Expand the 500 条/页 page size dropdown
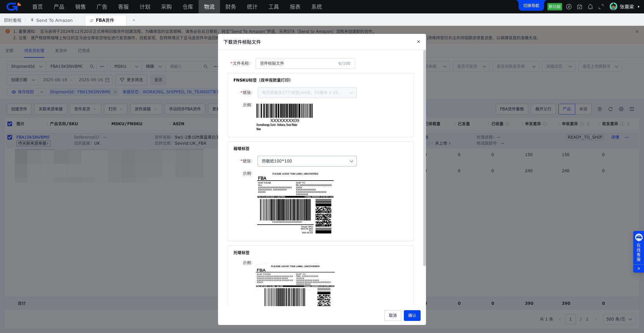The width and height of the screenshot is (644, 333). tap(619, 319)
